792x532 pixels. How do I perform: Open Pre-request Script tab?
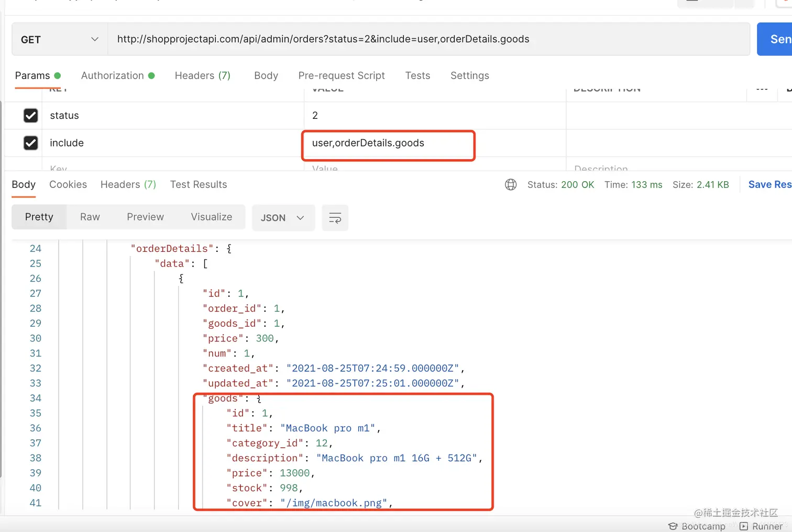coord(342,75)
